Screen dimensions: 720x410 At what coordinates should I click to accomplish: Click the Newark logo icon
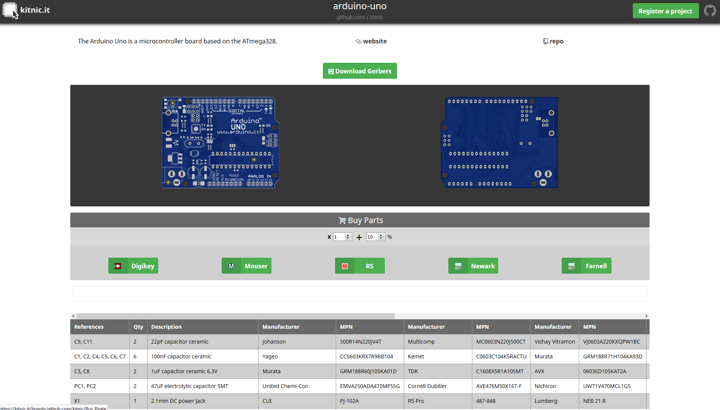(458, 266)
